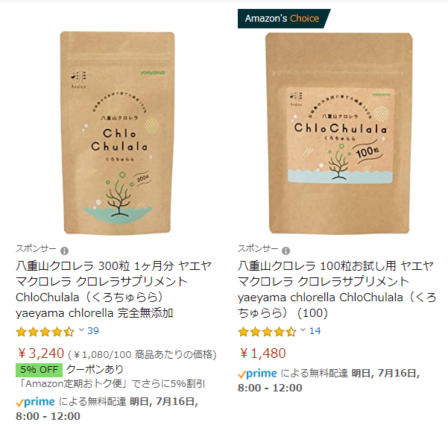Image resolution: width=448 pixels, height=428 pixels.
Task: Expand the rating chevron beside 14 reviews
Action: pos(303,330)
